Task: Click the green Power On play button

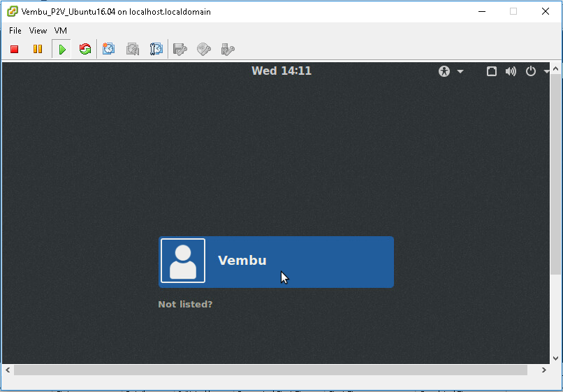Action: coord(61,49)
